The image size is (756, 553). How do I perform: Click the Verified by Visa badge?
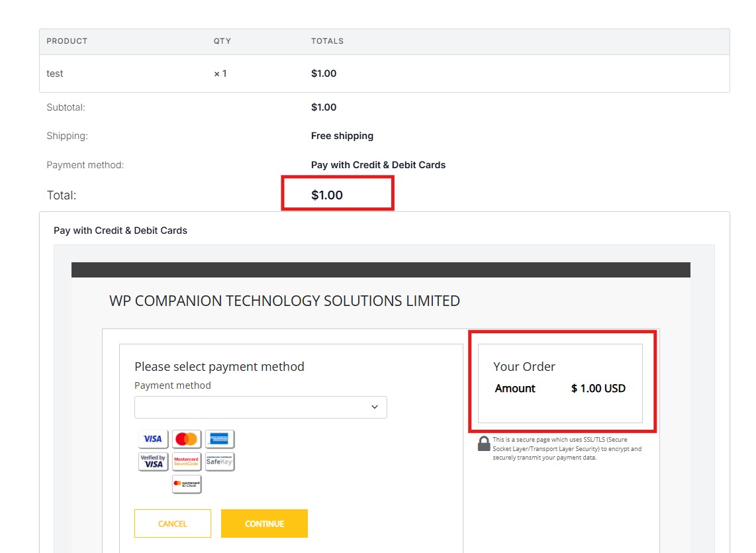point(153,461)
